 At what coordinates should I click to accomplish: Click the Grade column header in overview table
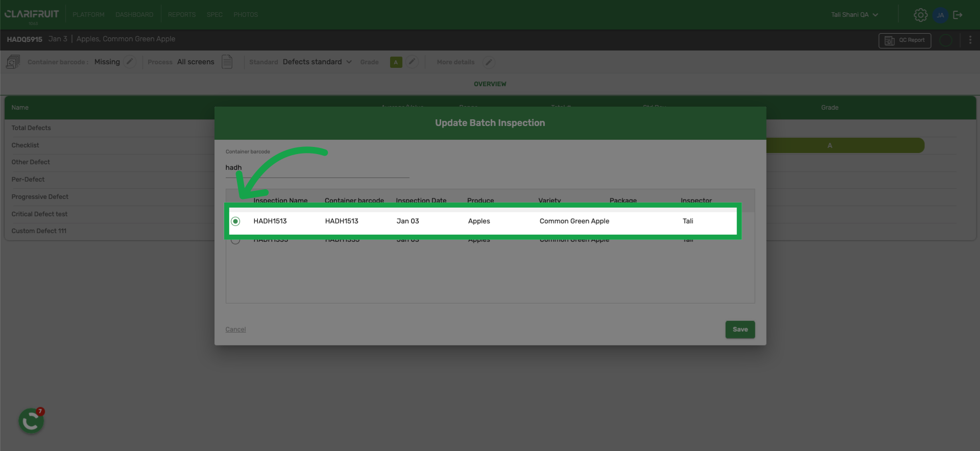[x=829, y=108]
